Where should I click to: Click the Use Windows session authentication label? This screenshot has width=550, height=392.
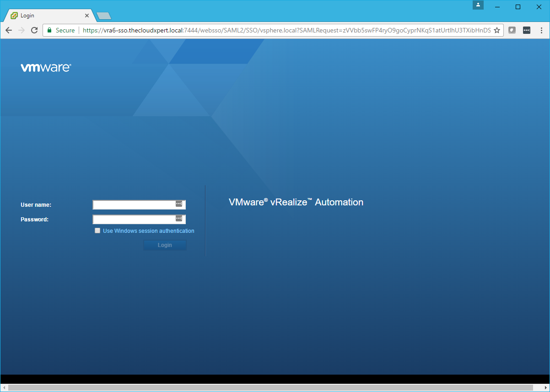click(148, 231)
